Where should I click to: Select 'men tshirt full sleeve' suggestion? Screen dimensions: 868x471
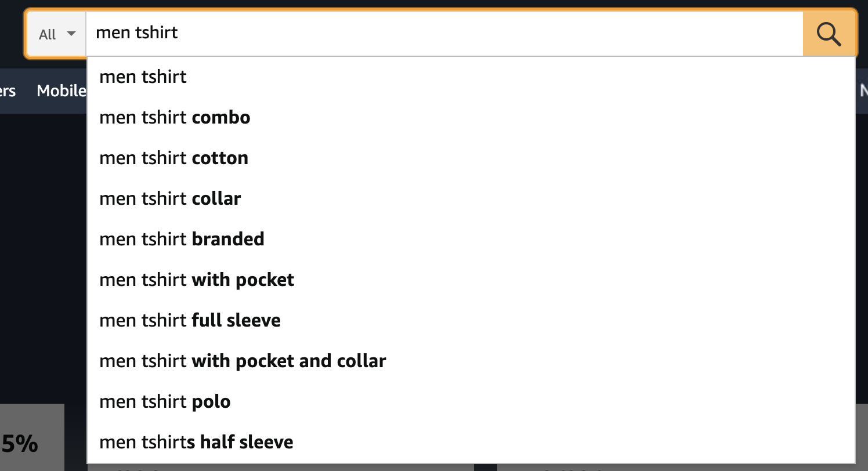click(x=190, y=320)
